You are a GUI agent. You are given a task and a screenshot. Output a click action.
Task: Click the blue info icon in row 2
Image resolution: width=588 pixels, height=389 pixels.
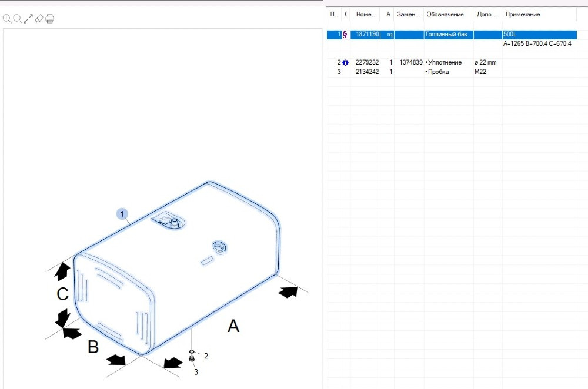pos(346,62)
